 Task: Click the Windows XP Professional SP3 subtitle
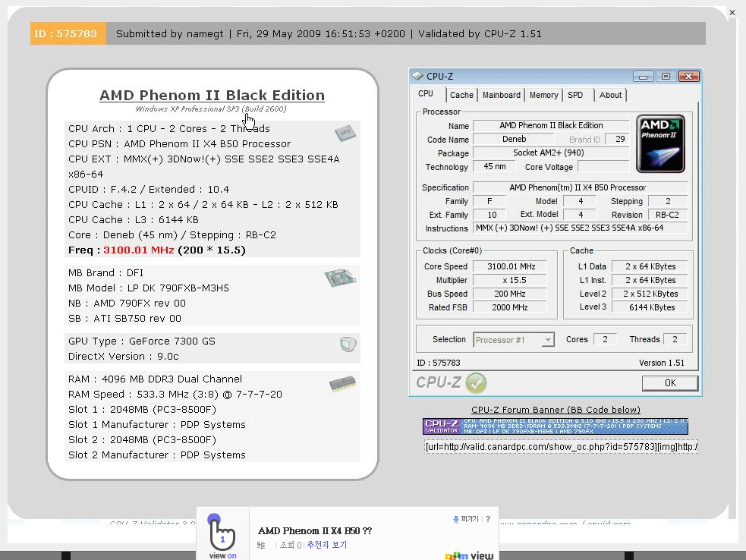(x=211, y=109)
